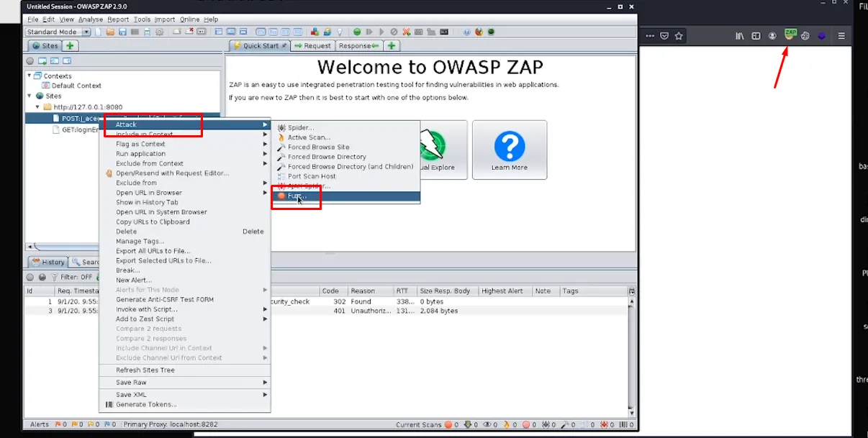Click Generate Anti-CSRF Test FORM
Viewport: 868px width, 438px height.
click(x=165, y=299)
